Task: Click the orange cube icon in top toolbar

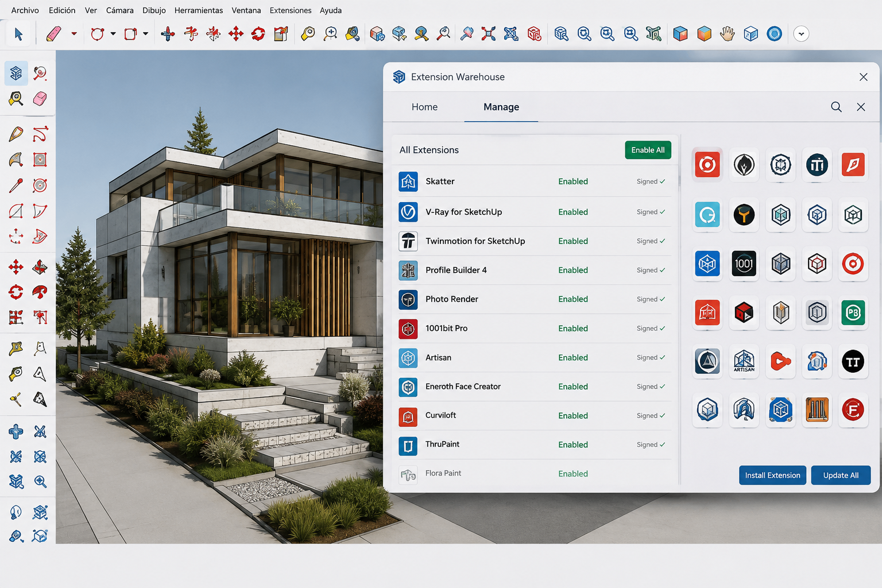Action: click(x=705, y=34)
